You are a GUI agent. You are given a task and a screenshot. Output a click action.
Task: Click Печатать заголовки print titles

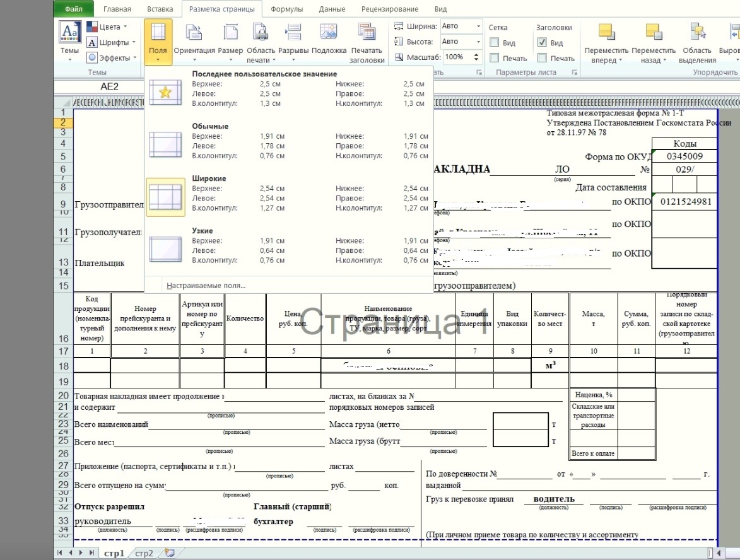point(367,42)
